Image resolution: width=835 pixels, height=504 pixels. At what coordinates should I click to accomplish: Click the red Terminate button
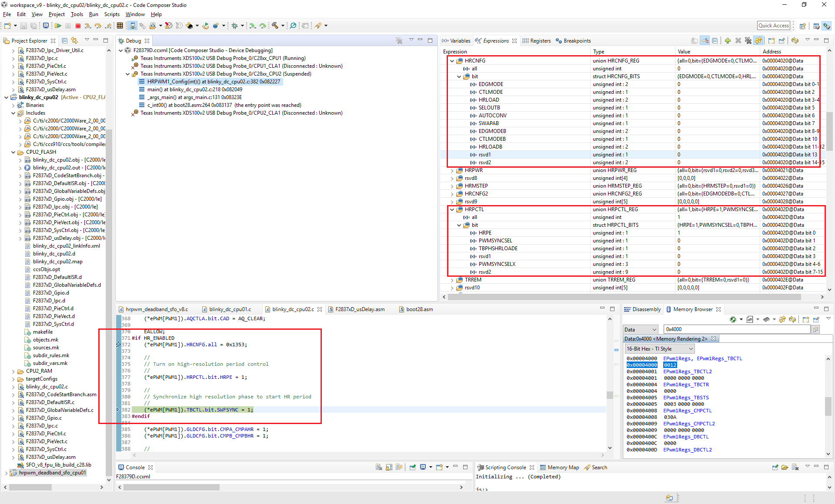[78, 26]
